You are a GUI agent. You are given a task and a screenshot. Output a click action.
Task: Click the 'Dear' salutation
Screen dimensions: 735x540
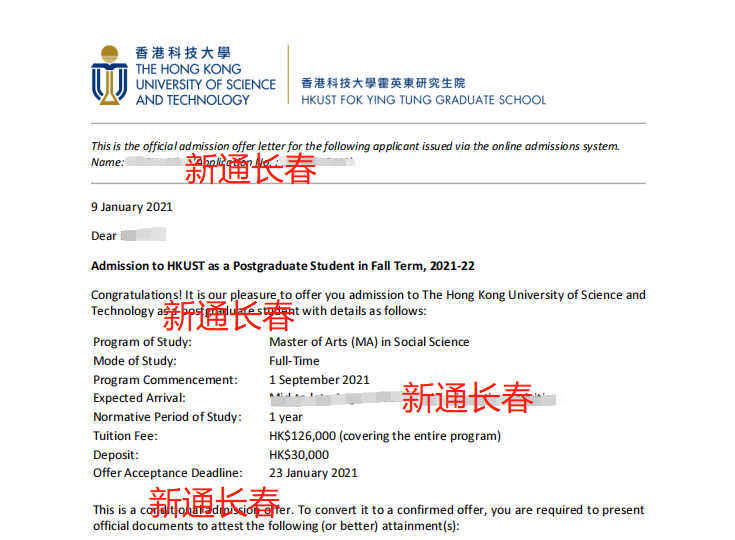click(x=104, y=236)
